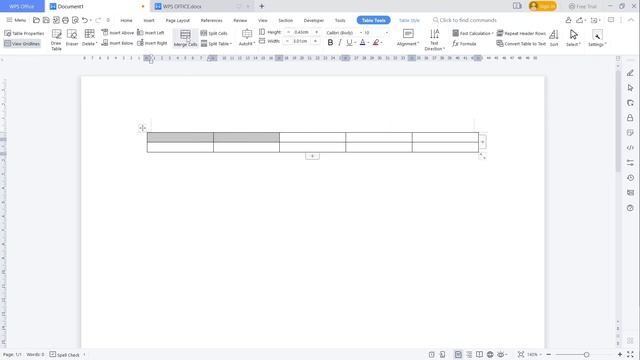Open the Page Layout tab
Viewport: 640px width, 360px height.
(x=178, y=20)
